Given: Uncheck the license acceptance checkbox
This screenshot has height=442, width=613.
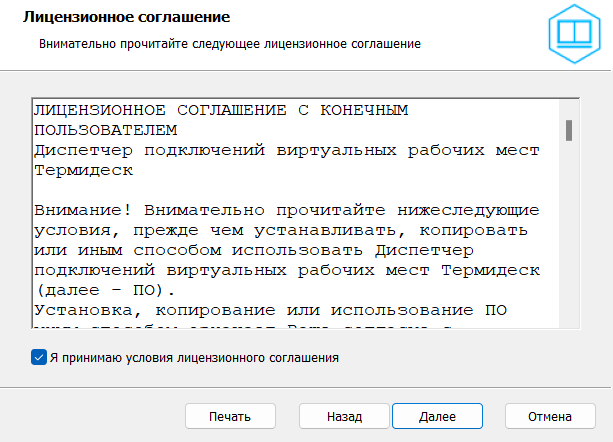Looking at the screenshot, I should click(39, 356).
